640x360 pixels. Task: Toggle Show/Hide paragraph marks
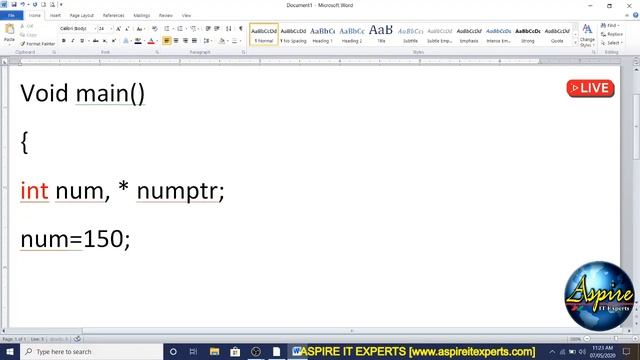[241, 29]
